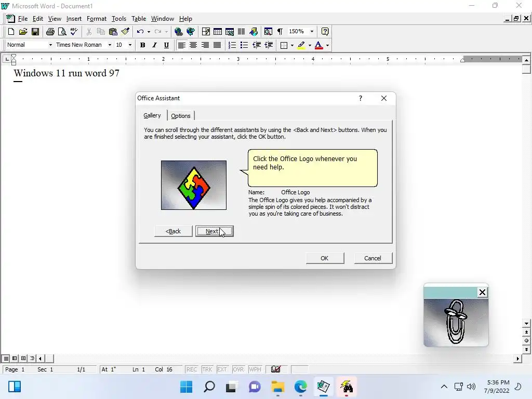Insert a table
532x399 pixels.
click(218, 32)
